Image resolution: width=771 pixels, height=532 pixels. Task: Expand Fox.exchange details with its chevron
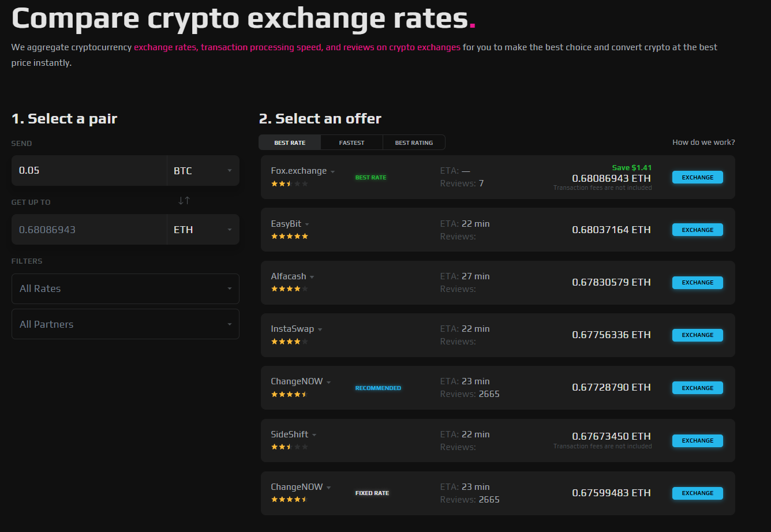[334, 170]
